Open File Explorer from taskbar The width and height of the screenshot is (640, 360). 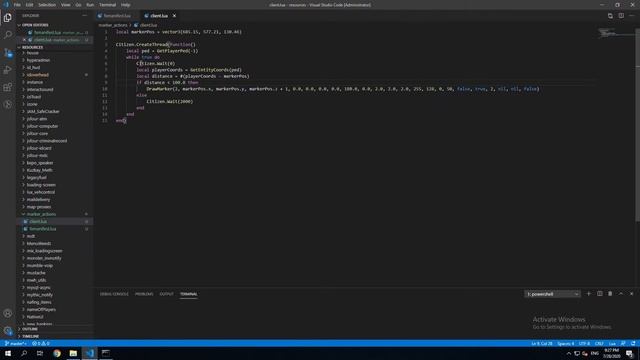pos(73,353)
